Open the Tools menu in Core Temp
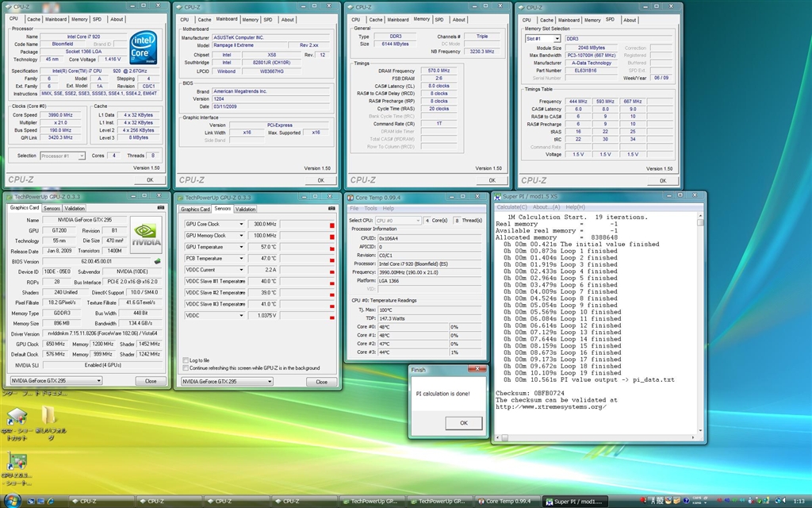Image resolution: width=812 pixels, height=508 pixels. [x=370, y=208]
